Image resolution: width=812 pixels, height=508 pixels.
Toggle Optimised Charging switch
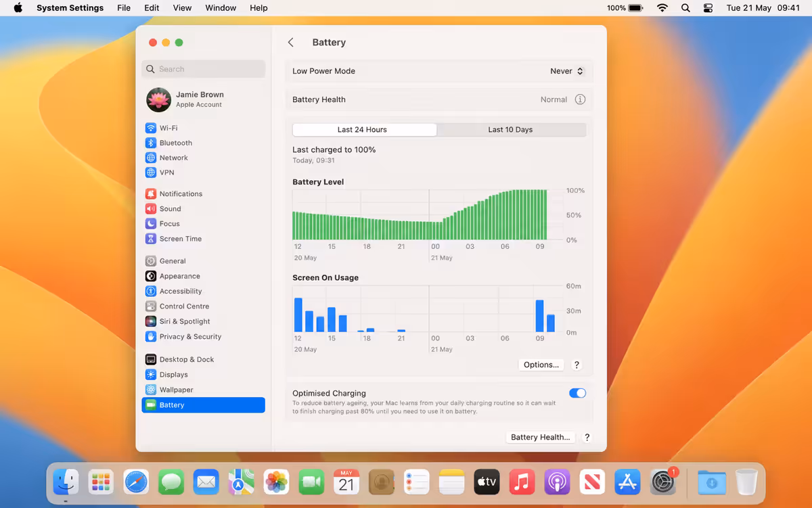pyautogui.click(x=577, y=393)
